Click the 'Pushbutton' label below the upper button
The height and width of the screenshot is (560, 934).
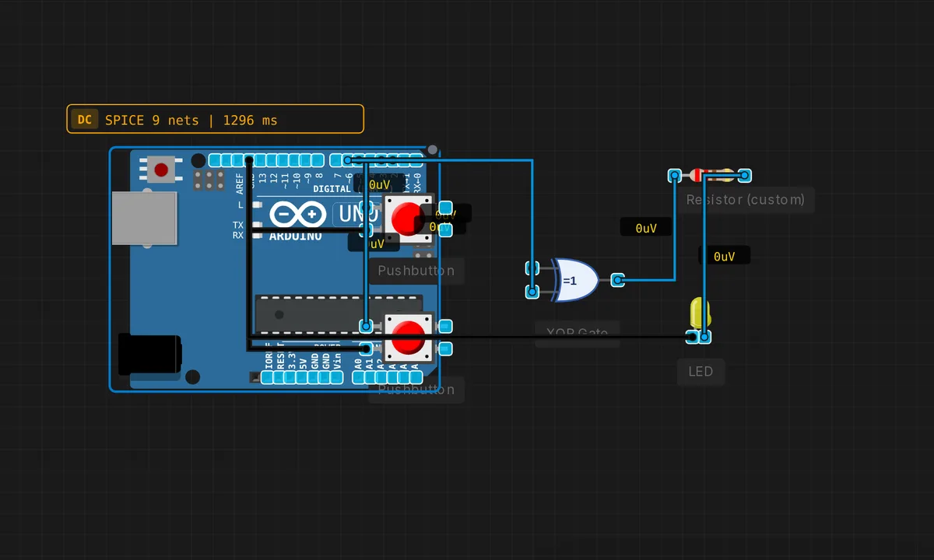pyautogui.click(x=416, y=271)
